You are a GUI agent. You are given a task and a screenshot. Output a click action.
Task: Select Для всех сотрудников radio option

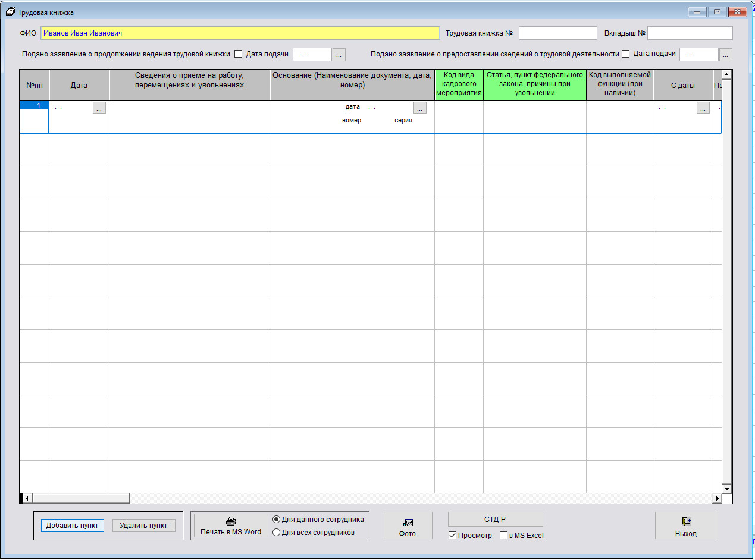click(276, 533)
